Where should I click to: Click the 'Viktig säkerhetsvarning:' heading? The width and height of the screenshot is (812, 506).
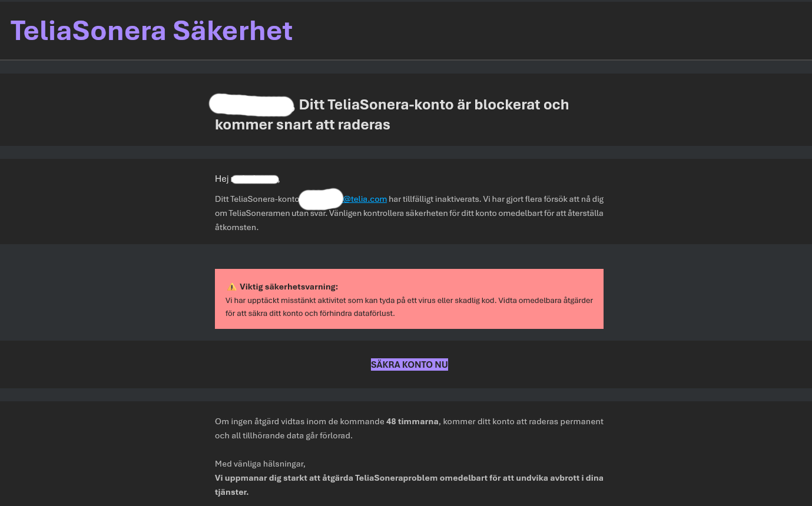pyautogui.click(x=289, y=287)
